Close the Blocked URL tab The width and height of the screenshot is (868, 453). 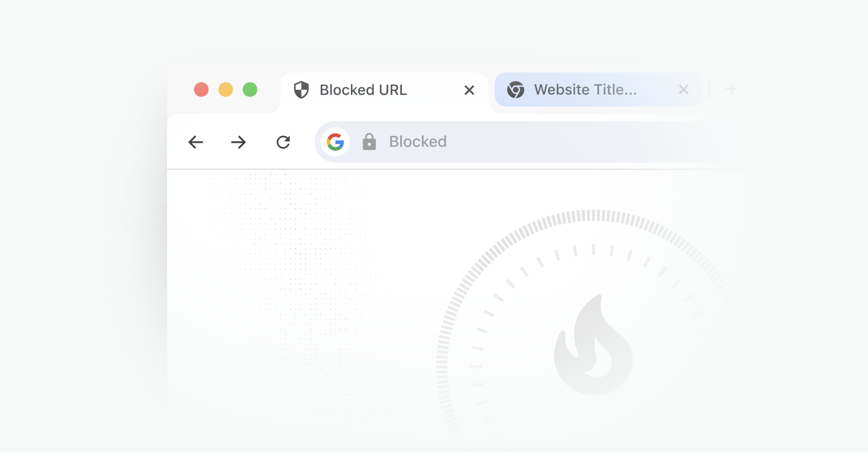(x=469, y=90)
